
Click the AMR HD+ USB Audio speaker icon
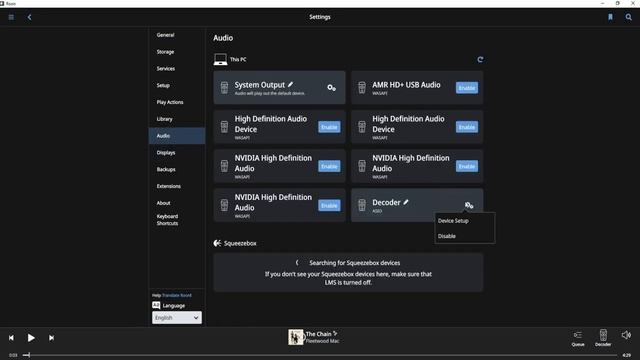(362, 88)
